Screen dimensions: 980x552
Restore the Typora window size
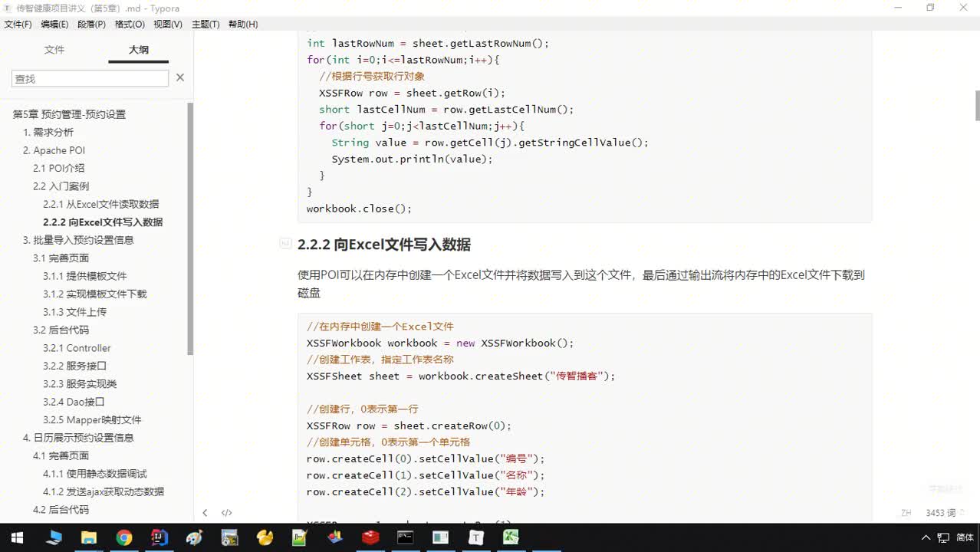pos(930,8)
